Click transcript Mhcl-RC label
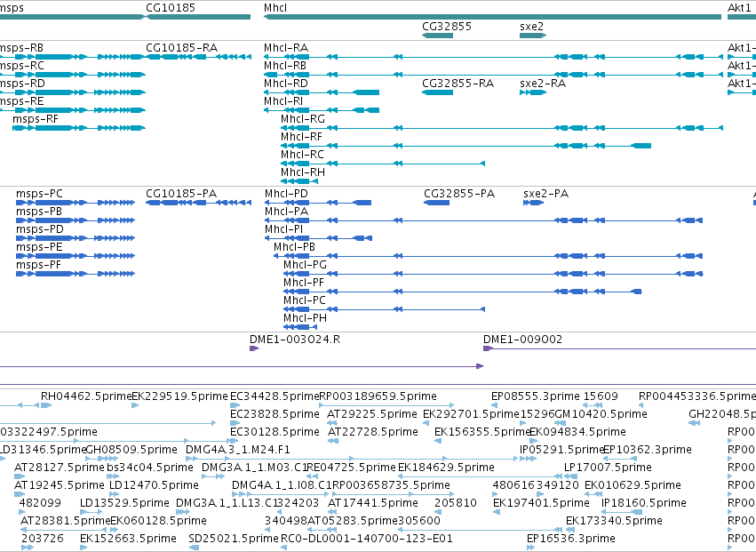This screenshot has width=756, height=552. 302,155
